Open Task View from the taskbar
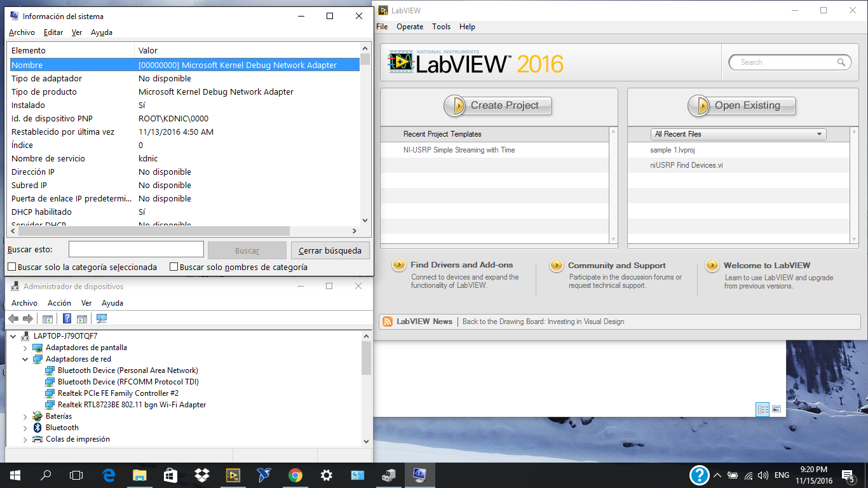This screenshot has width=868, height=488. point(76,475)
